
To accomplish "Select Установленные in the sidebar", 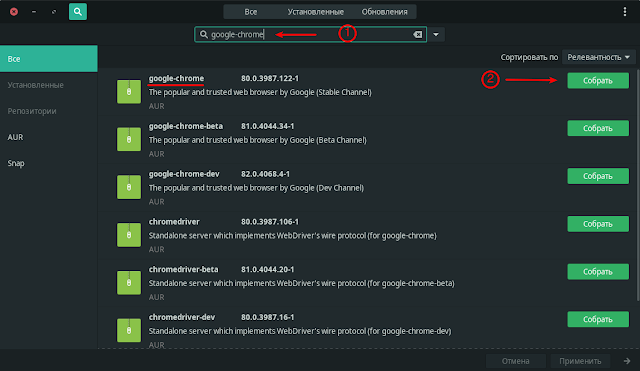I will [49, 85].
